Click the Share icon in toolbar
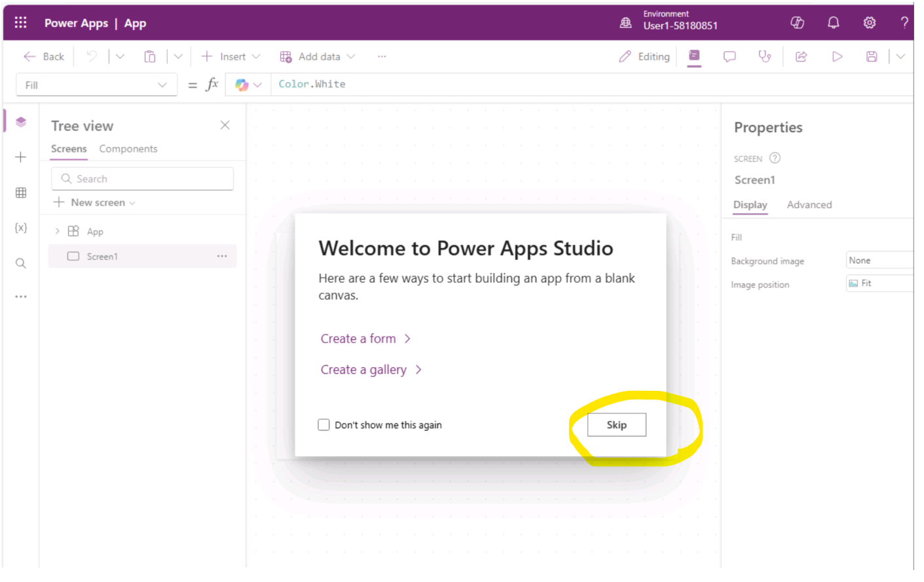 tap(801, 57)
